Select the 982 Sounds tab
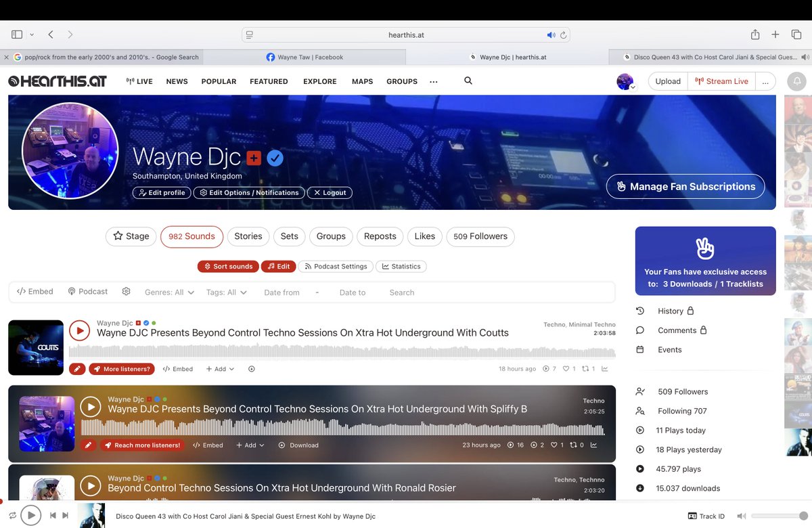 coord(191,236)
